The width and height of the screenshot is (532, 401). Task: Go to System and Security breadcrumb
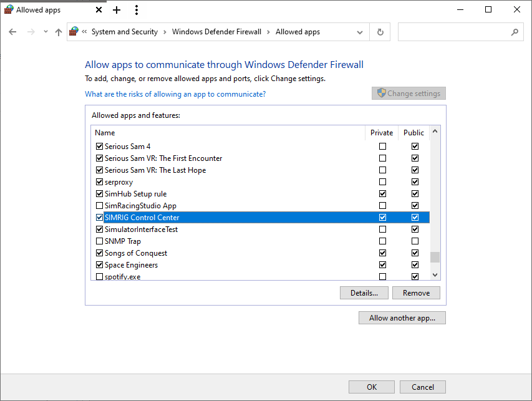click(124, 32)
